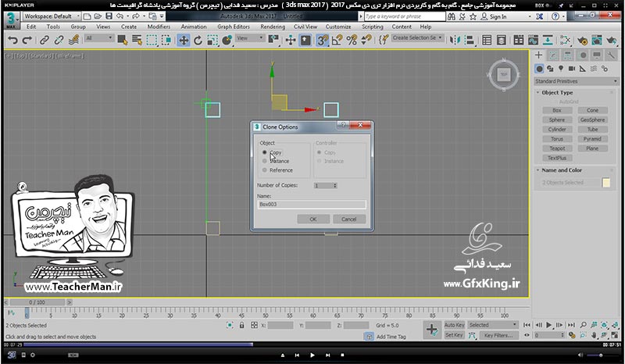
Task: Open the Select by Name dialog
Action: coord(137,40)
